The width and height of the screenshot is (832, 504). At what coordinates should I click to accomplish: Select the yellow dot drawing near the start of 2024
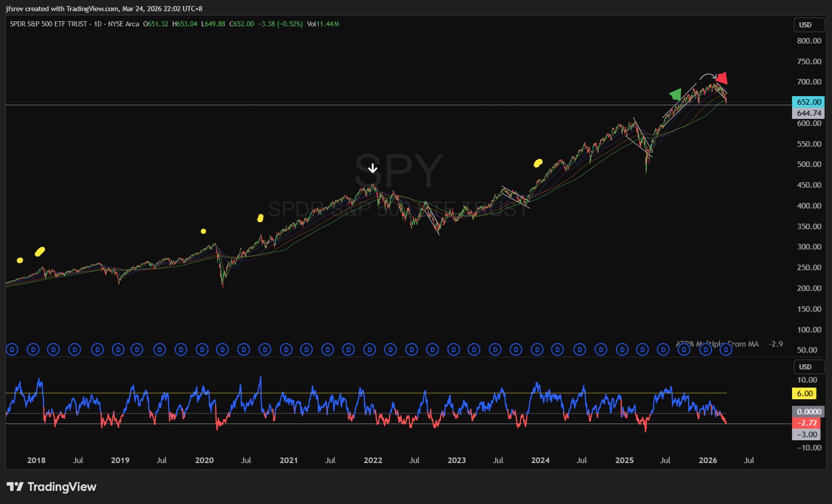538,163
